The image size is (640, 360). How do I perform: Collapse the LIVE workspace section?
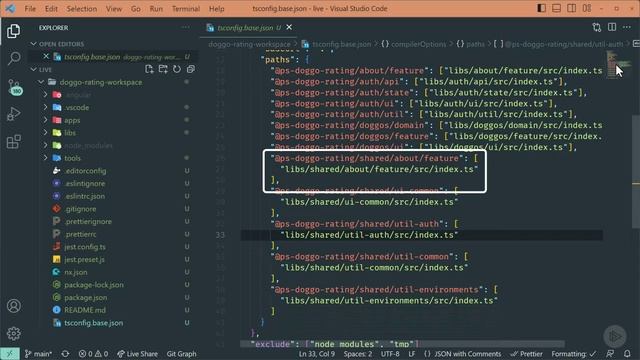point(33,69)
